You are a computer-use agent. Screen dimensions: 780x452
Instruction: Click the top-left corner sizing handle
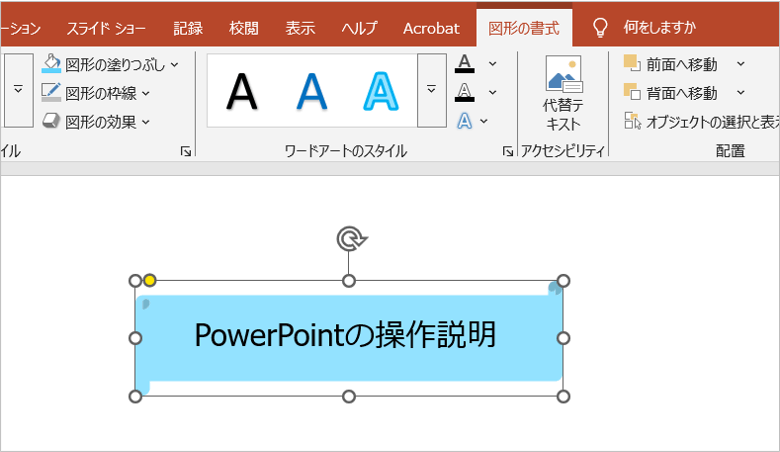[x=135, y=281]
